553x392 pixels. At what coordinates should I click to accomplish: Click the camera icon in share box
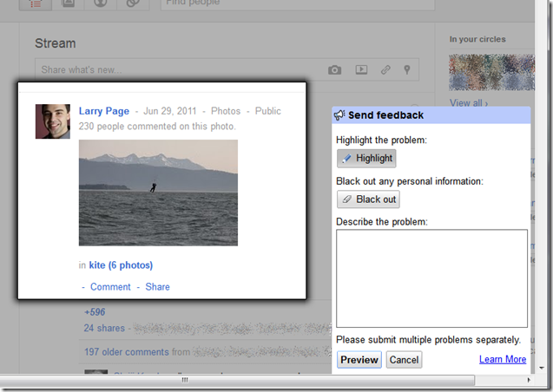click(334, 70)
